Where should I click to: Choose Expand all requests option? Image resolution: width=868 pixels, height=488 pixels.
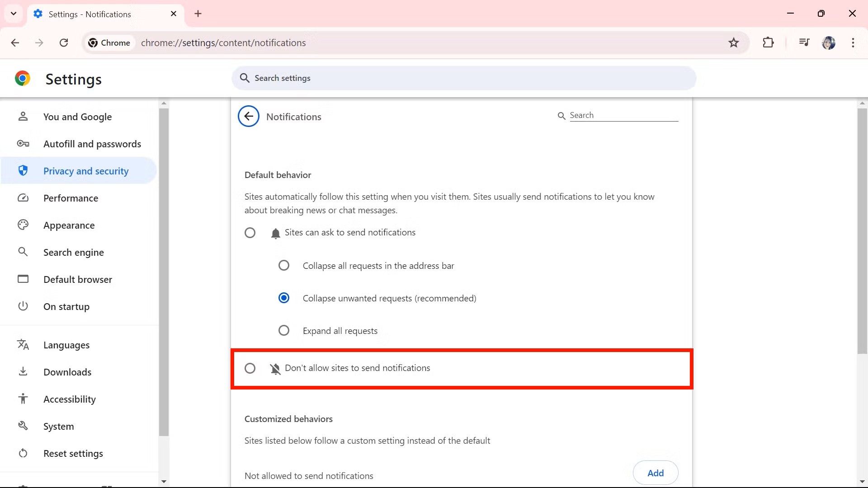(284, 331)
